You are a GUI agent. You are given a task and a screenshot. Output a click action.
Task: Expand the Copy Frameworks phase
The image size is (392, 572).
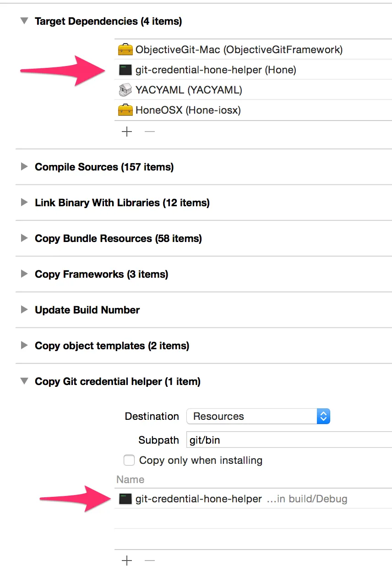(24, 274)
